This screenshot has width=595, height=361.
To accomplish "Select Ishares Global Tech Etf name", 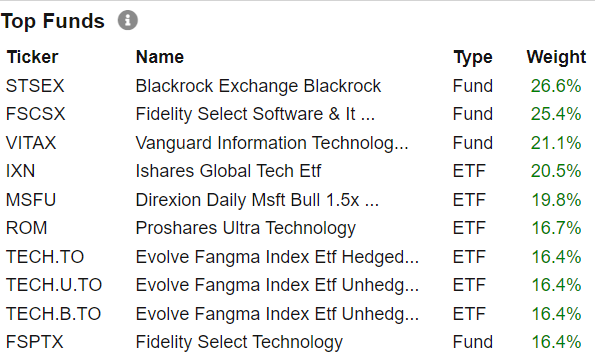I will pyautogui.click(x=228, y=171).
